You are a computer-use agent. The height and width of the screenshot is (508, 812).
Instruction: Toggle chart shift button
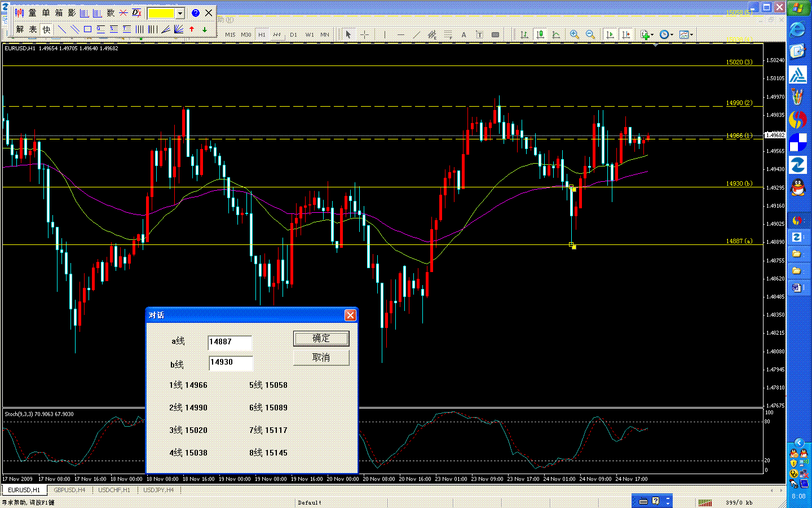626,35
